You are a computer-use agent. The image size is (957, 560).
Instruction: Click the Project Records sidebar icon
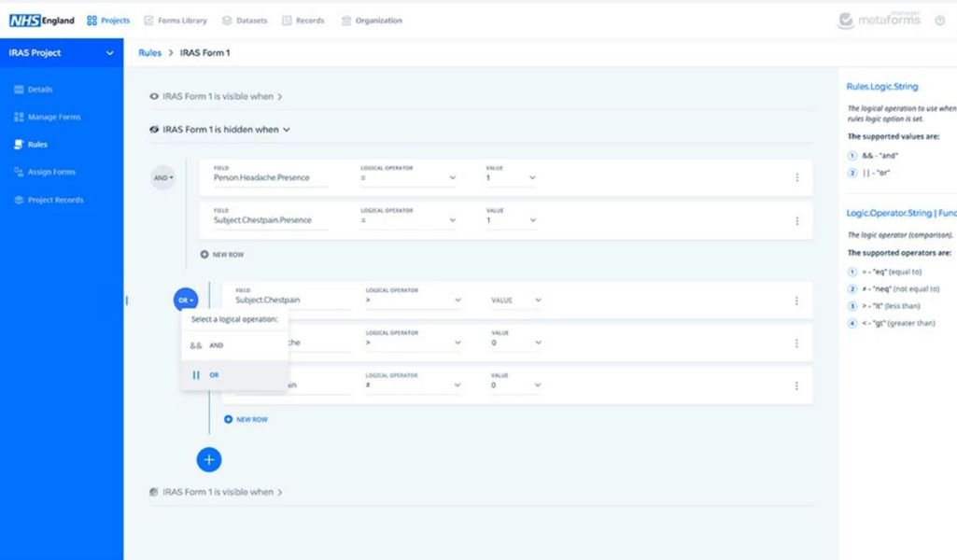click(19, 200)
